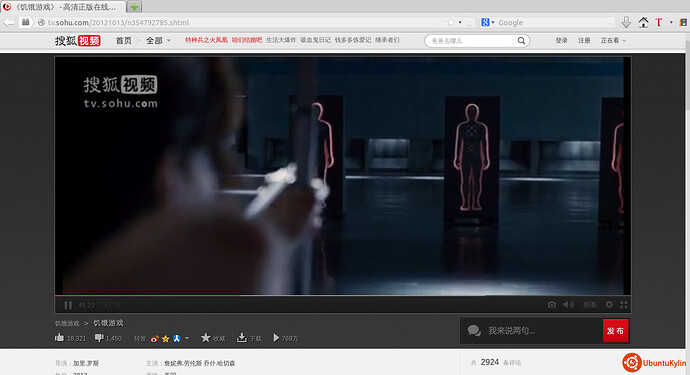Click the comment box 我来说两句
690x375 pixels.
532,331
